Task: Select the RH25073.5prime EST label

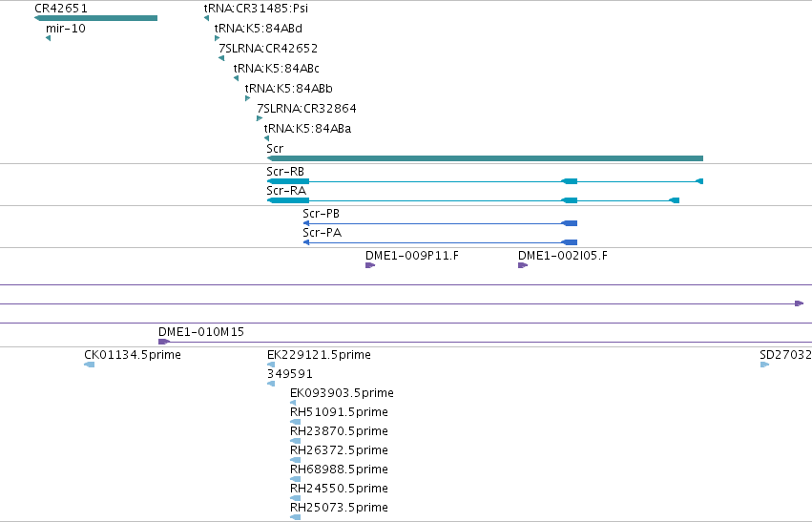Action: click(339, 508)
